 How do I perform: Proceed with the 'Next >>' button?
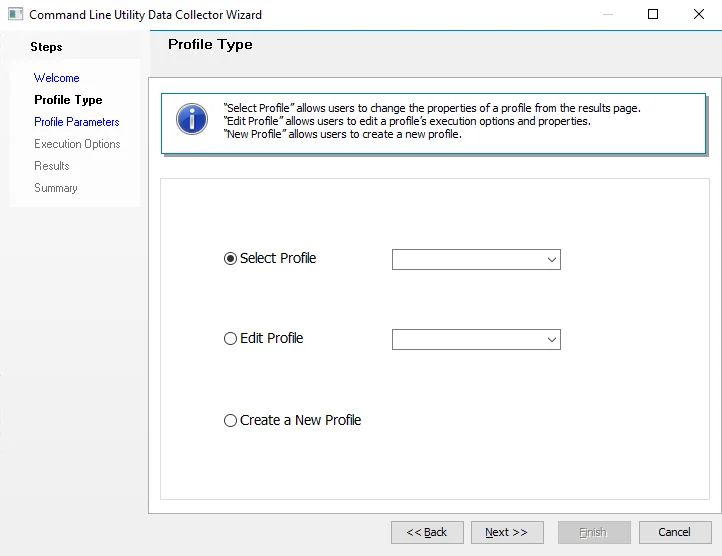[x=507, y=533]
